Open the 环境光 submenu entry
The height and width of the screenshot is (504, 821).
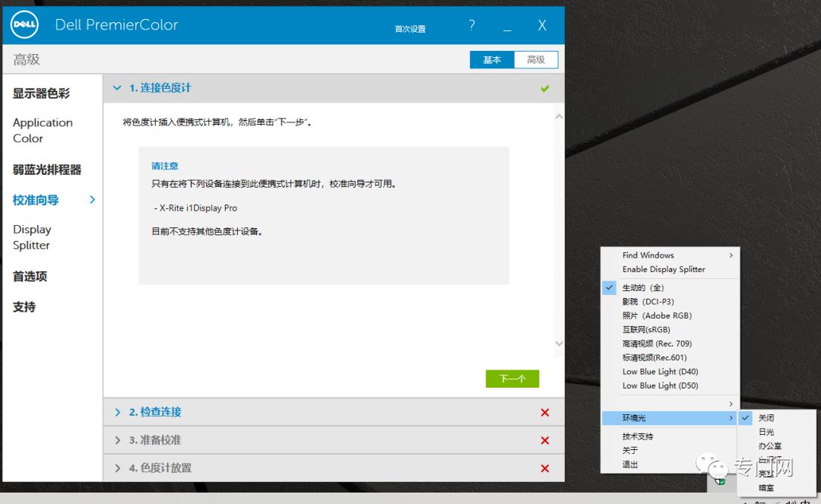click(670, 418)
